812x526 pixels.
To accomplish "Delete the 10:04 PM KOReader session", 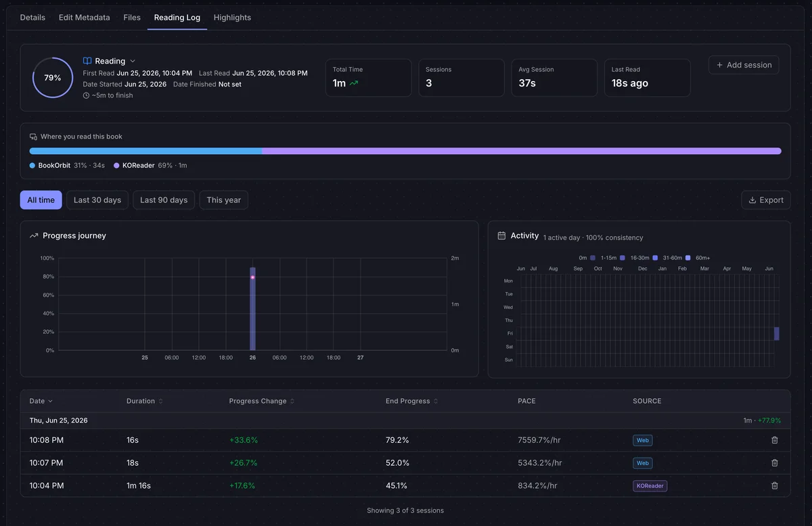I will click(775, 485).
